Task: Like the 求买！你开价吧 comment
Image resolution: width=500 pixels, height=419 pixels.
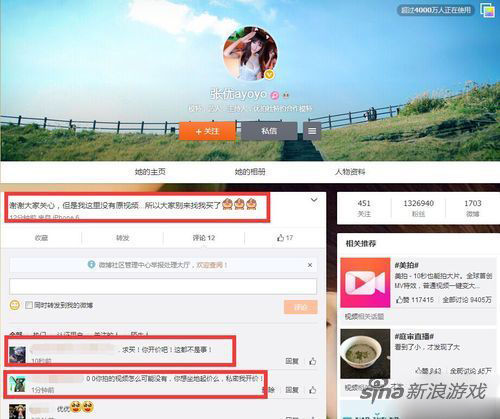Action: coord(313,361)
